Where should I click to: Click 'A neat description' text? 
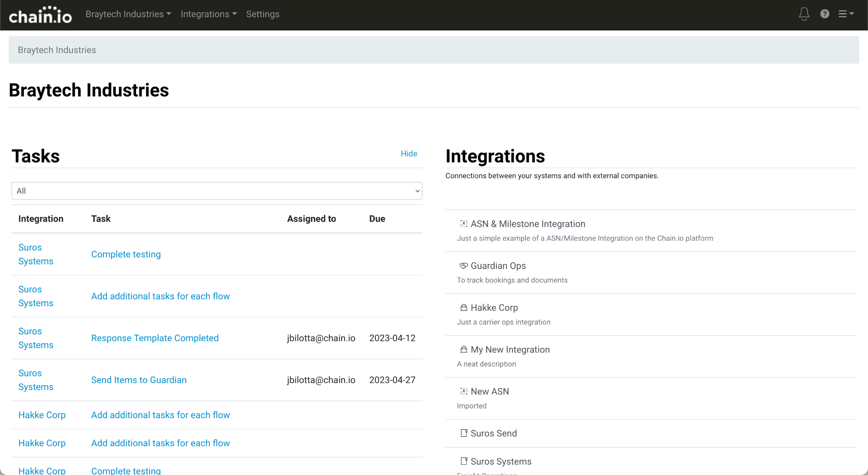pos(486,364)
